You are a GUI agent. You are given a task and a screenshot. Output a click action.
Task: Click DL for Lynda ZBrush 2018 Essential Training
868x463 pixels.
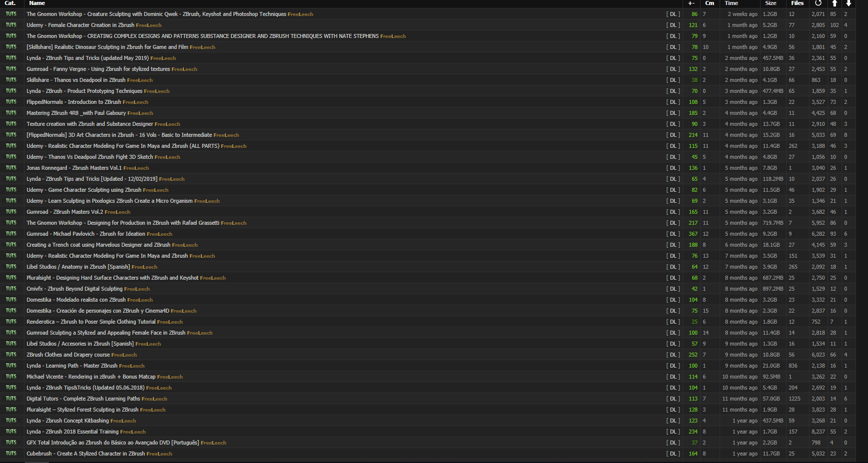(x=673, y=432)
